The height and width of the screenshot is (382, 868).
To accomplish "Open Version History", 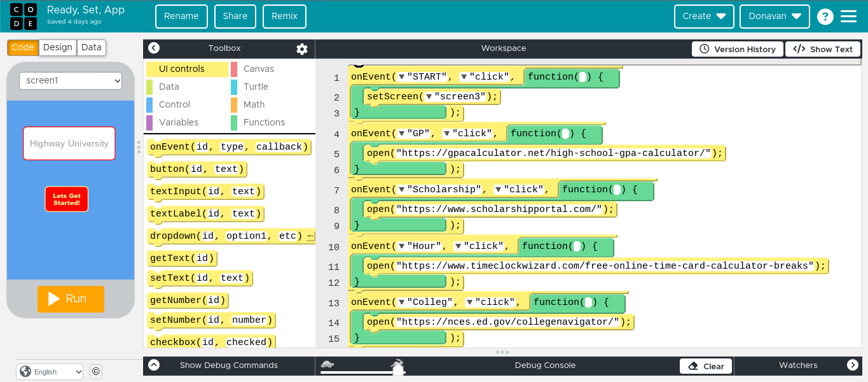I will click(738, 49).
